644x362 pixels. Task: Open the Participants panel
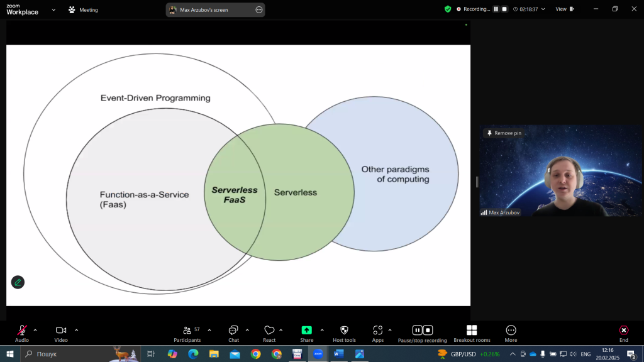tap(187, 331)
